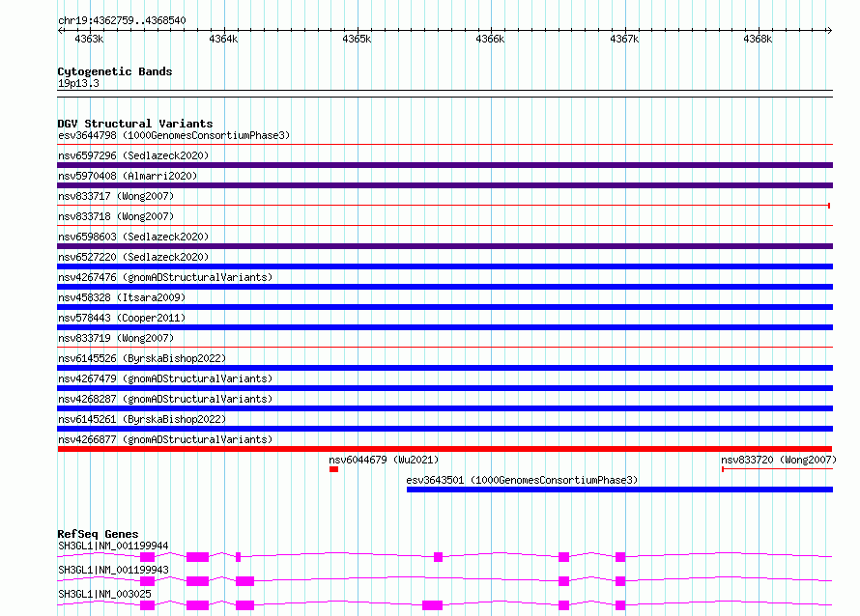Click the left scroll arrow on the ruler
Image resolution: width=860 pixels, height=616 pixels.
pos(61,31)
